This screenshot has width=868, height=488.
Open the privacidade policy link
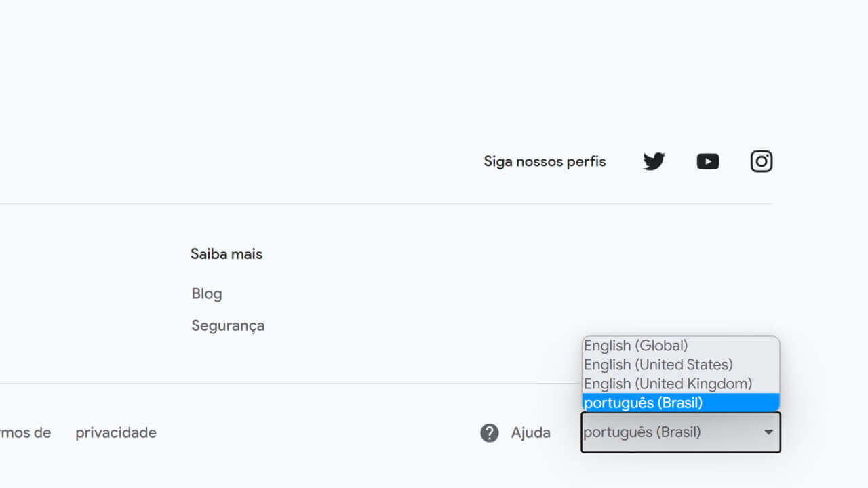(116, 432)
